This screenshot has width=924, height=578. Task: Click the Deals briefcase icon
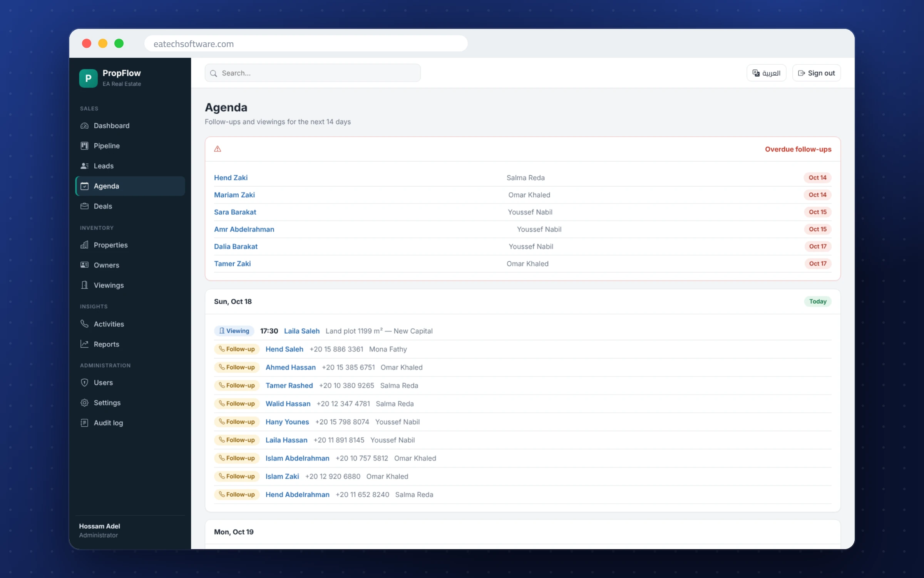(84, 206)
